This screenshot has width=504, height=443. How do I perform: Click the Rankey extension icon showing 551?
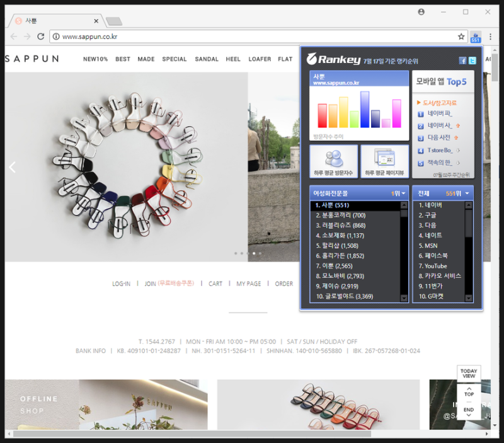pyautogui.click(x=476, y=37)
